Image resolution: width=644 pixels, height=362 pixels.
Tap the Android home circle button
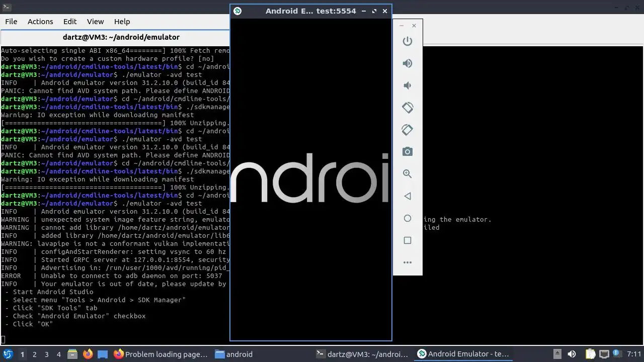408,218
